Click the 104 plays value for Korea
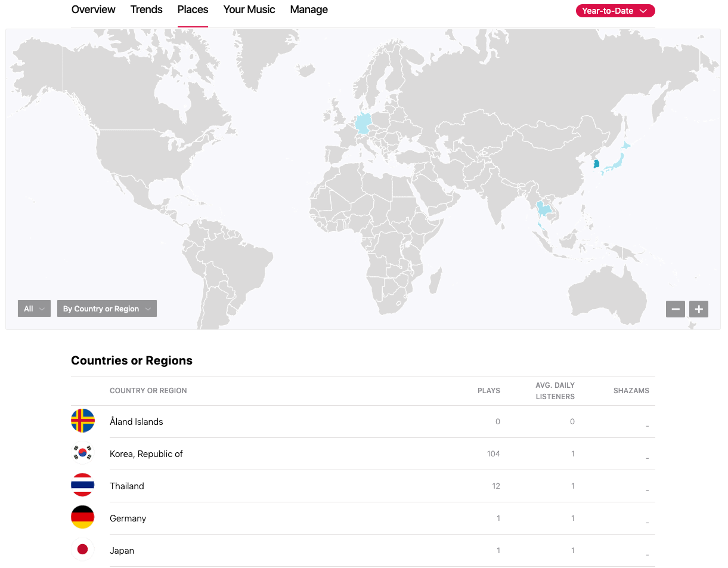Screen dimensions: 728x568 tap(493, 453)
